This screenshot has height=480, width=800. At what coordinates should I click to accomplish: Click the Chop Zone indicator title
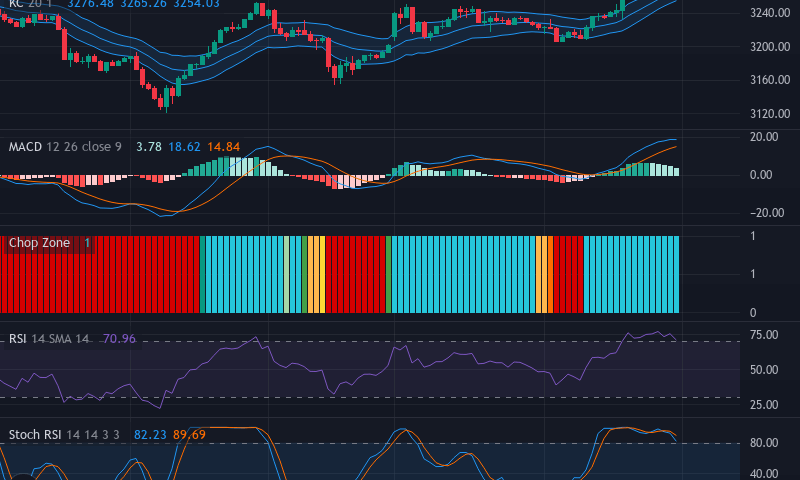click(39, 243)
